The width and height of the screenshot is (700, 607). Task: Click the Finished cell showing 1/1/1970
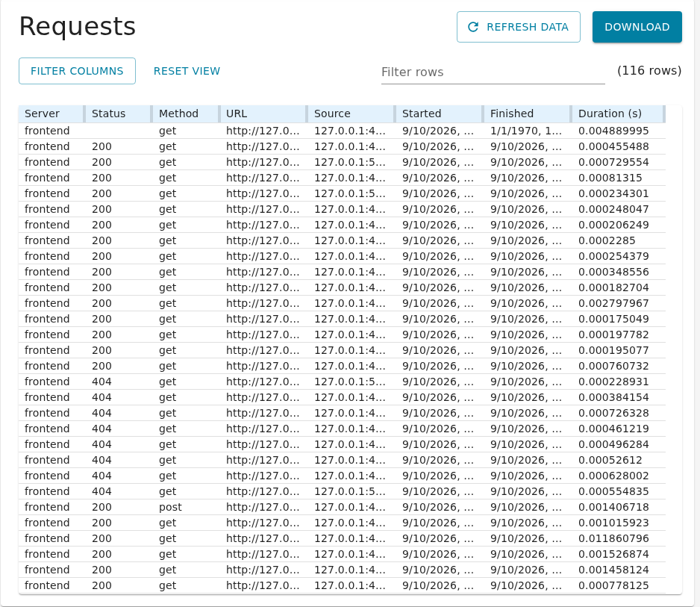tap(526, 131)
